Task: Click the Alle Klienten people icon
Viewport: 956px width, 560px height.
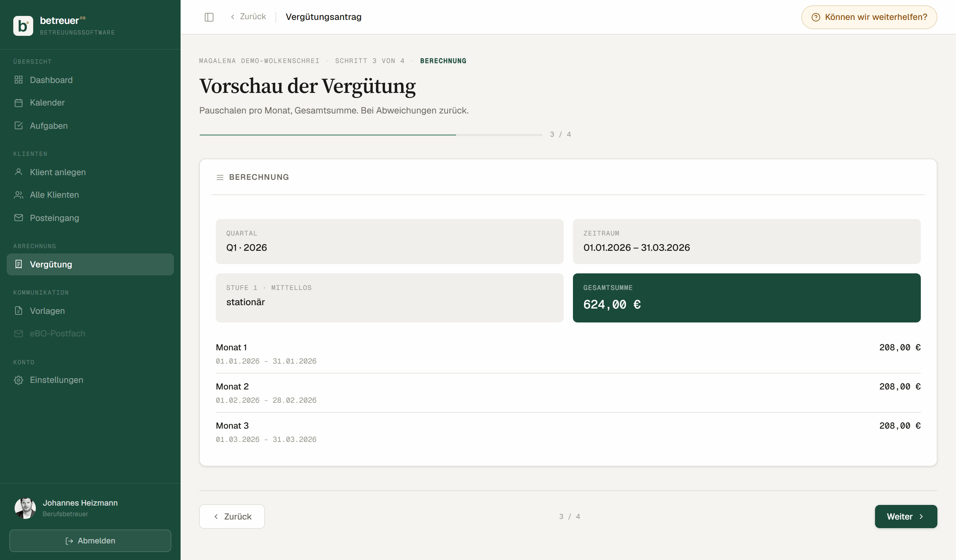Action: pos(19,195)
